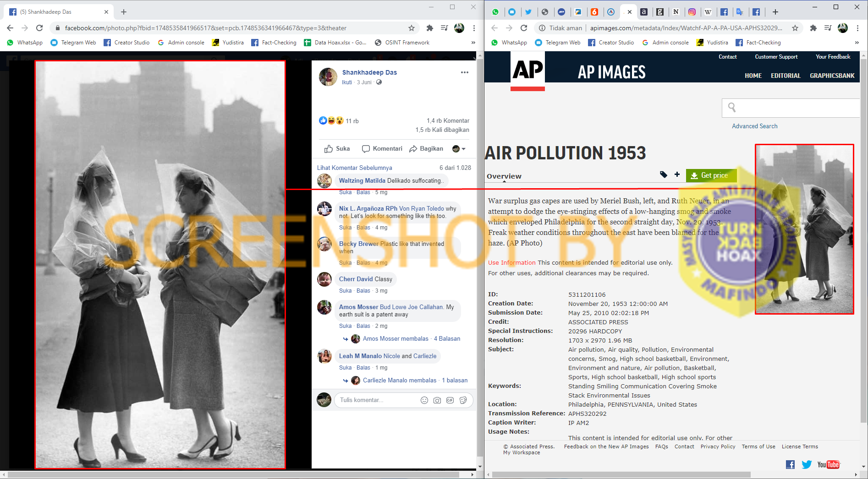
Task: Bookmark the Facebook photo page with star icon
Action: point(412,28)
